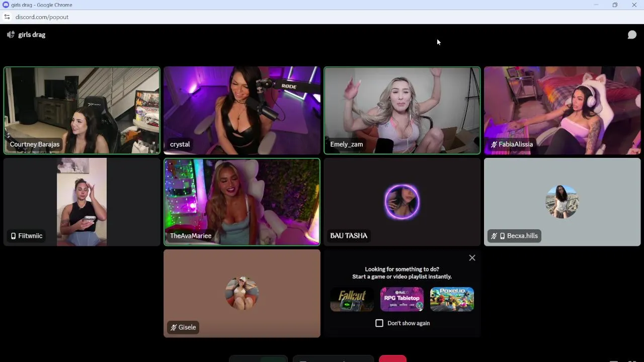This screenshot has width=644, height=362.
Task: Click the BAU TASHA name label
Action: (349, 236)
